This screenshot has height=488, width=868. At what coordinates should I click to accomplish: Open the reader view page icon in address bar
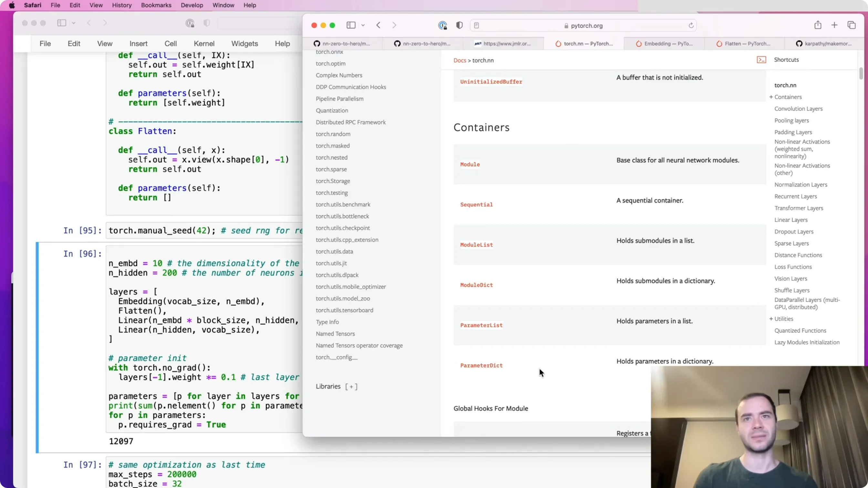pos(476,25)
